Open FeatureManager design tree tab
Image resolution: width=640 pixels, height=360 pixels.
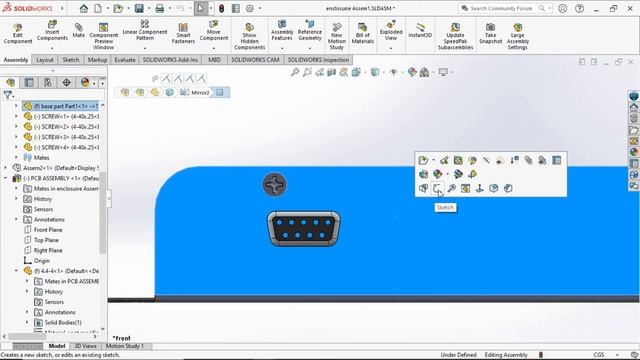[x=11, y=82]
